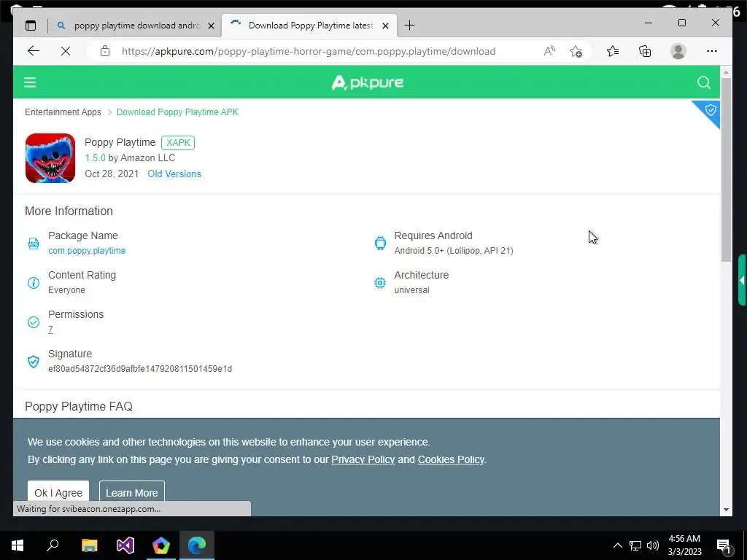Open the APKPure hamburger menu
The width and height of the screenshot is (747, 560).
[x=30, y=82]
